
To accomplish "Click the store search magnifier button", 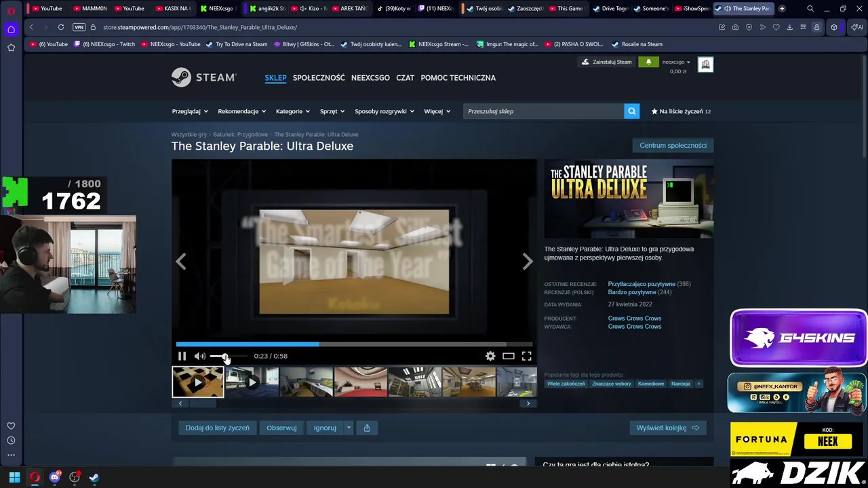I will [631, 111].
